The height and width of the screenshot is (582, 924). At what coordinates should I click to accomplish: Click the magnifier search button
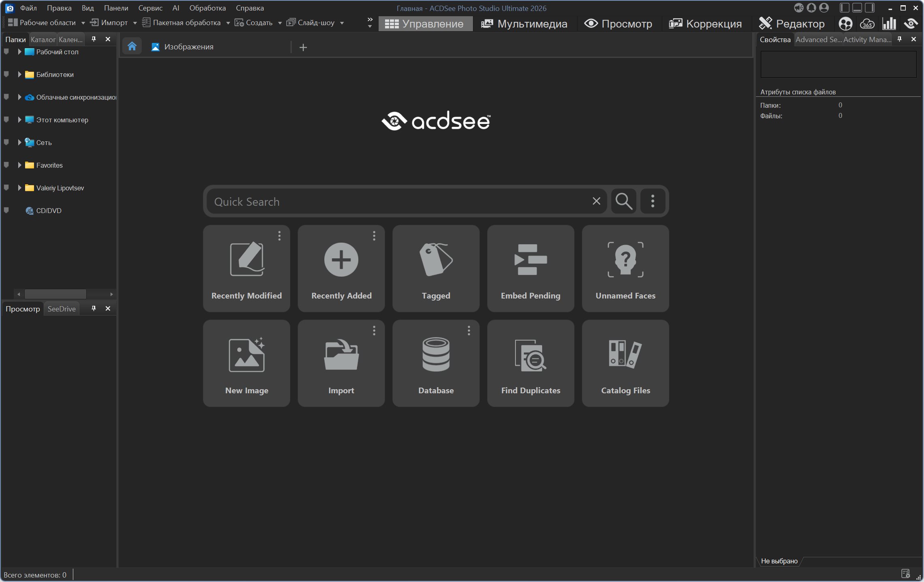click(x=624, y=201)
